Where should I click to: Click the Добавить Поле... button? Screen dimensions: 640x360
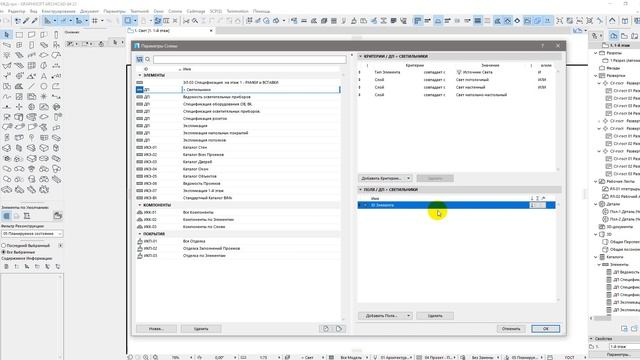382,316
